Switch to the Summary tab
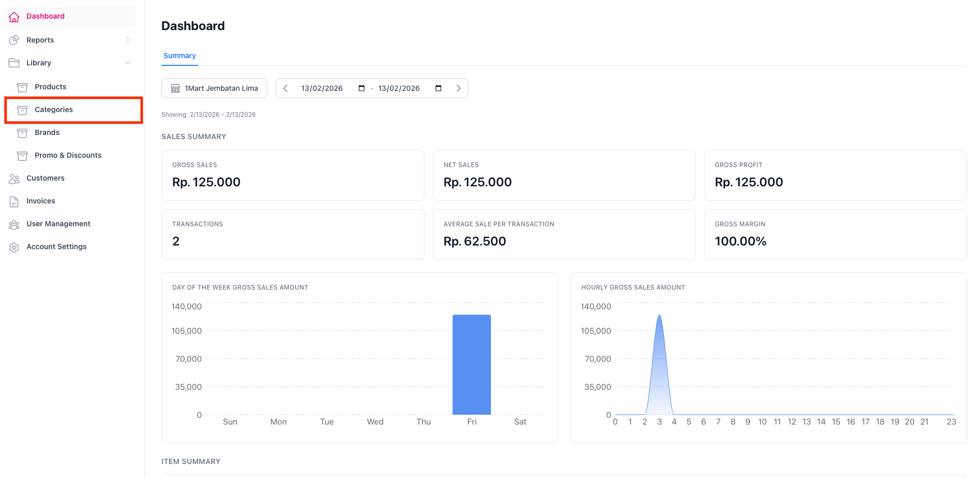Image resolution: width=980 pixels, height=478 pixels. click(180, 56)
